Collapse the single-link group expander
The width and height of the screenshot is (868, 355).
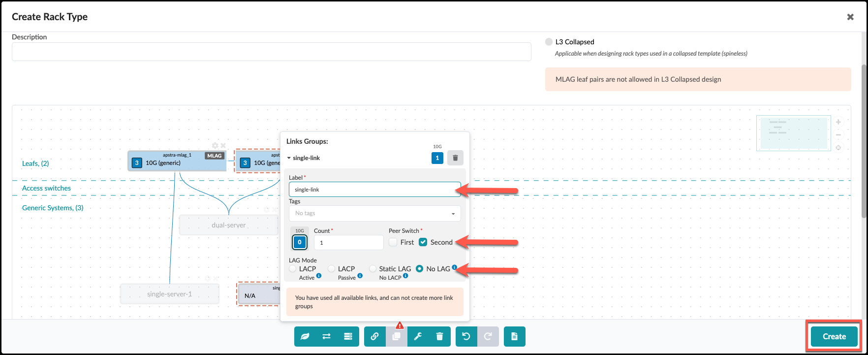pyautogui.click(x=289, y=158)
